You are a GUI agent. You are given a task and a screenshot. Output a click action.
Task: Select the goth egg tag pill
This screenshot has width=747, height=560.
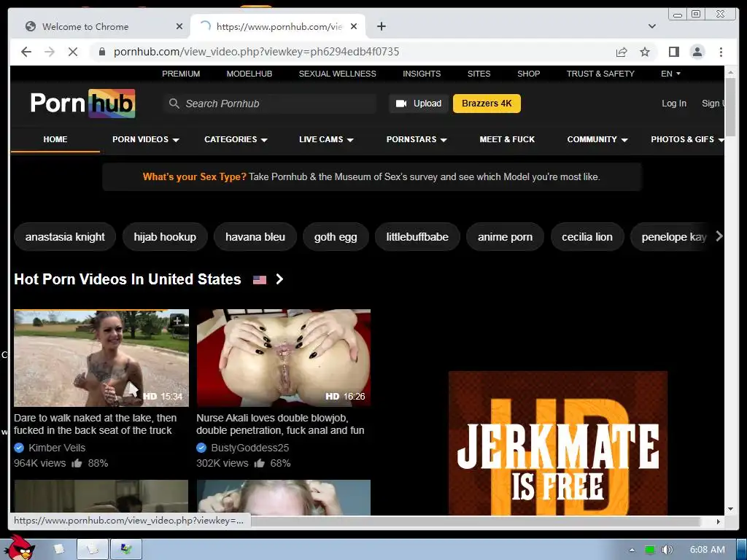coord(336,237)
